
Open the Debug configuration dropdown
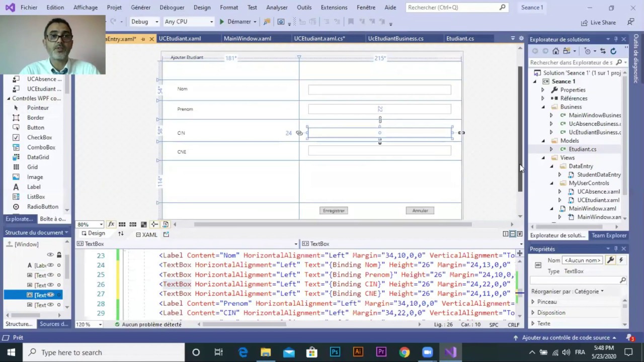tap(144, 22)
